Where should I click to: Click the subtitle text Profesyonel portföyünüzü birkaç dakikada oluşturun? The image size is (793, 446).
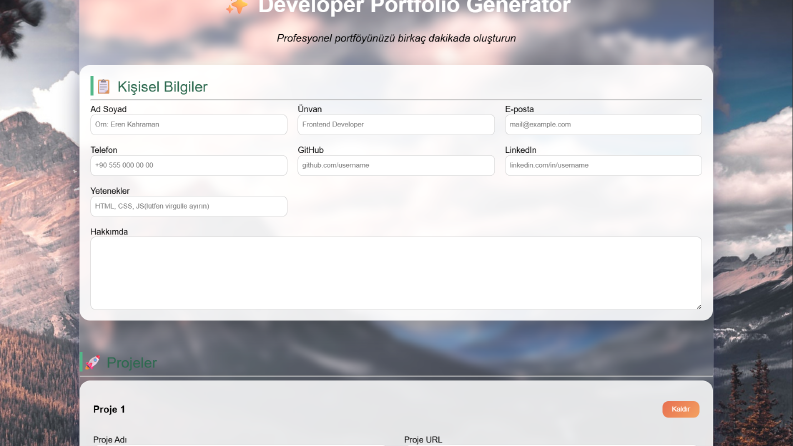coord(396,38)
